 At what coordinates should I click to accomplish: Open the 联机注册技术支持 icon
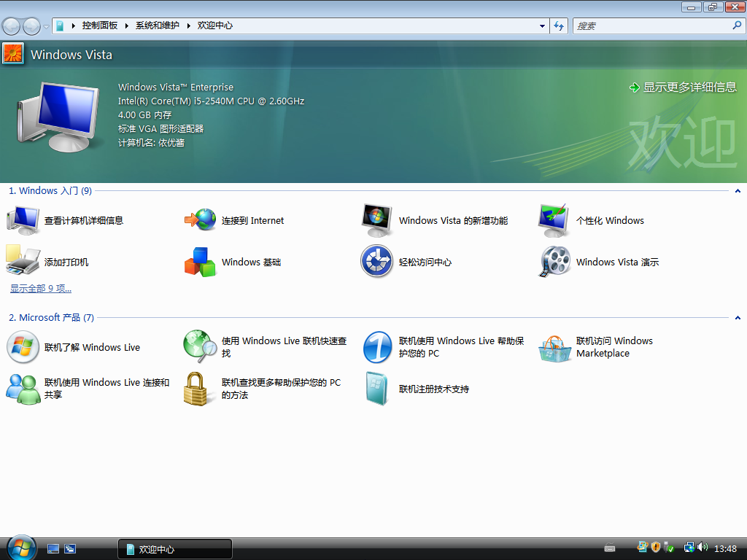click(377, 389)
